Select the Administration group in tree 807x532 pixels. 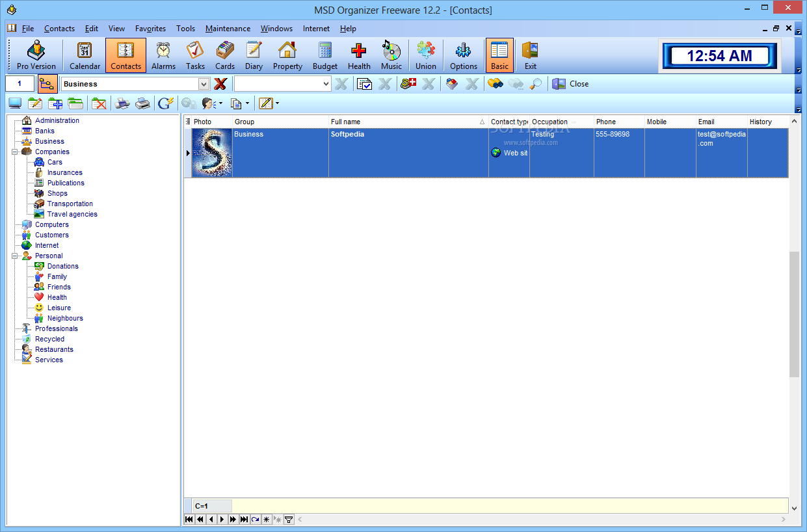coord(57,120)
